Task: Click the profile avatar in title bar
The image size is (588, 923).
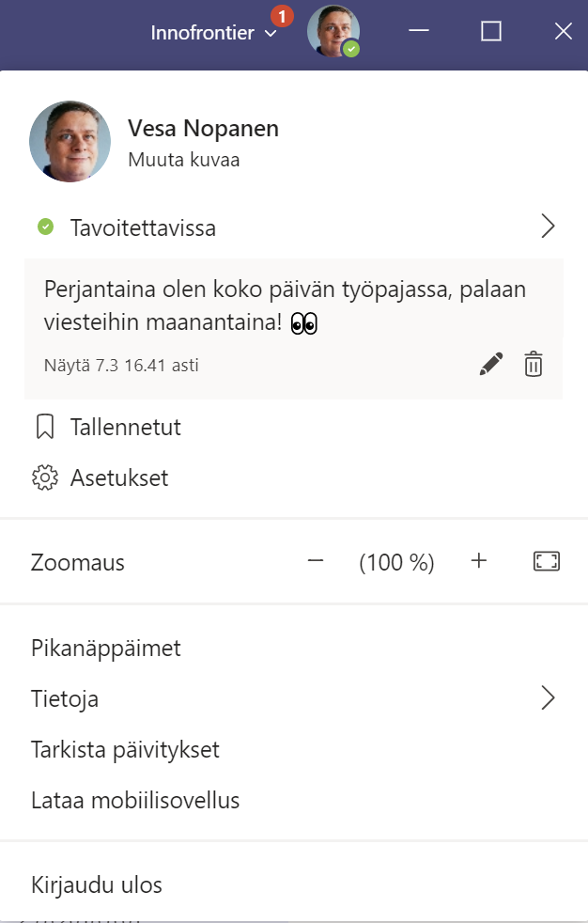Action: coord(333,31)
